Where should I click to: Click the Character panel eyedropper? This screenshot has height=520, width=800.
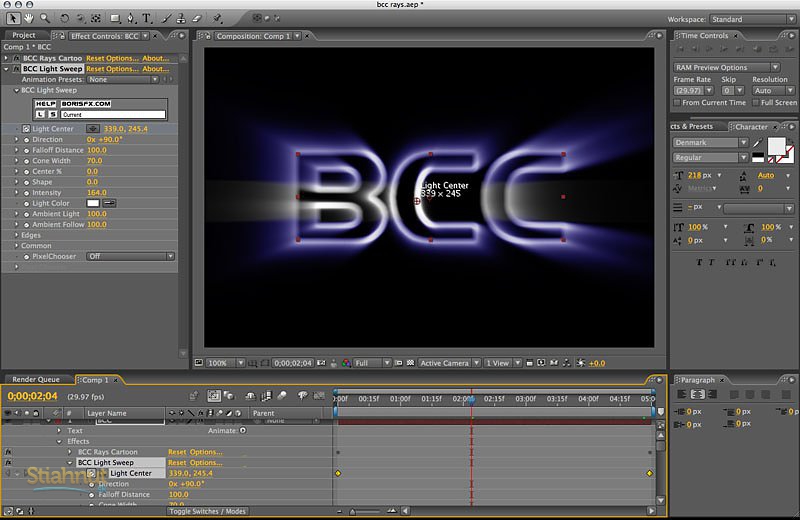[758, 143]
